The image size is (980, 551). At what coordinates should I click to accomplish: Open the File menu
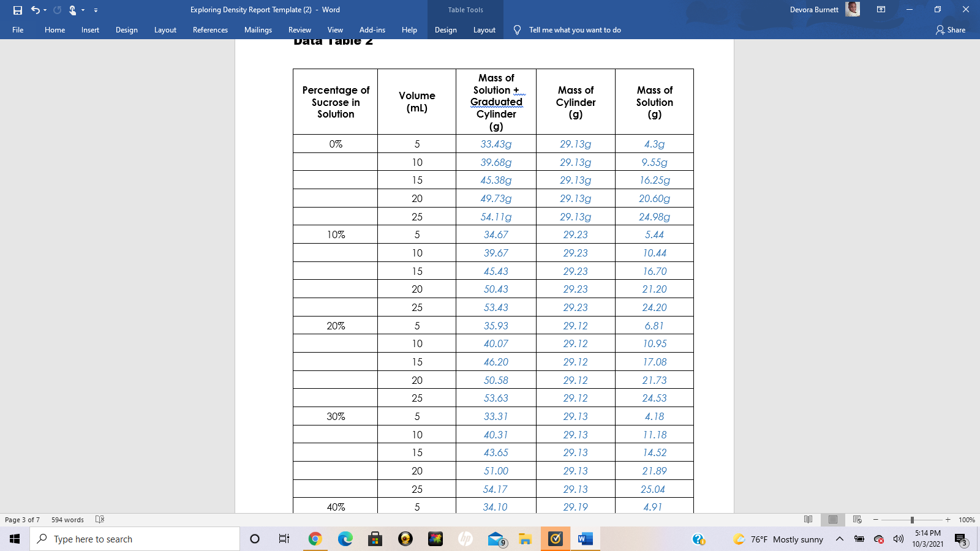(18, 29)
